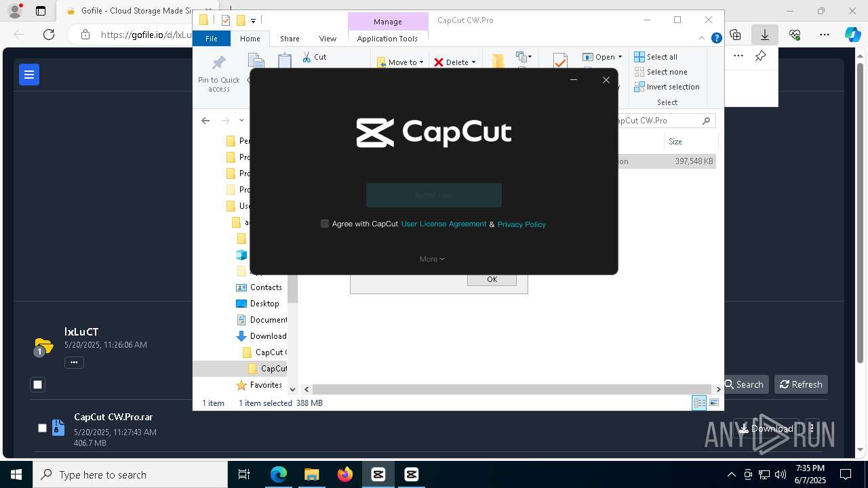Click the Explorer search magnifier icon
868x488 pixels.
706,121
